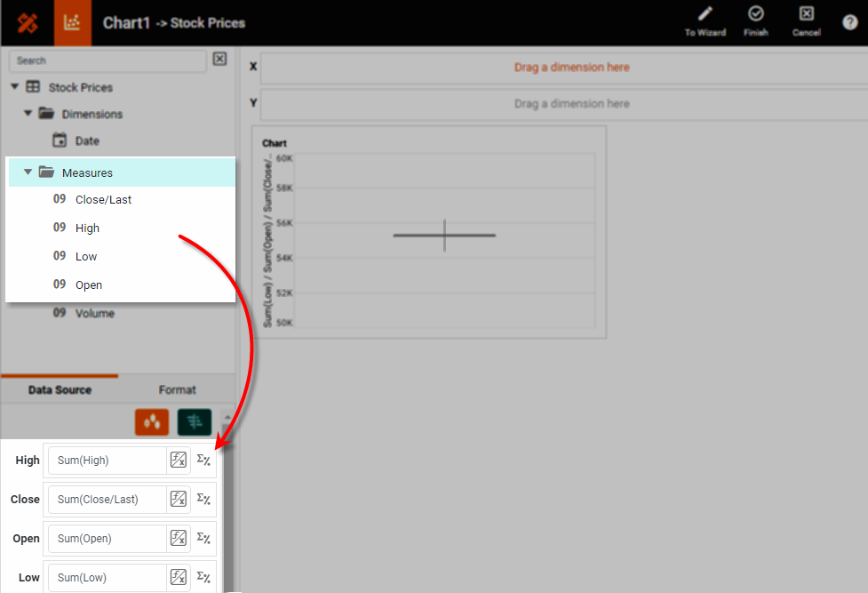Collapse the Dimensions folder
868x593 pixels.
[x=27, y=114]
